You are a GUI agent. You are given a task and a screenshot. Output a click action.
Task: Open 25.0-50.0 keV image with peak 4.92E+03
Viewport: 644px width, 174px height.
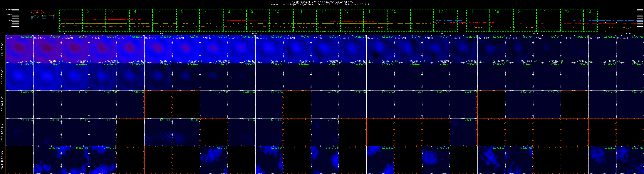[x=19, y=132]
